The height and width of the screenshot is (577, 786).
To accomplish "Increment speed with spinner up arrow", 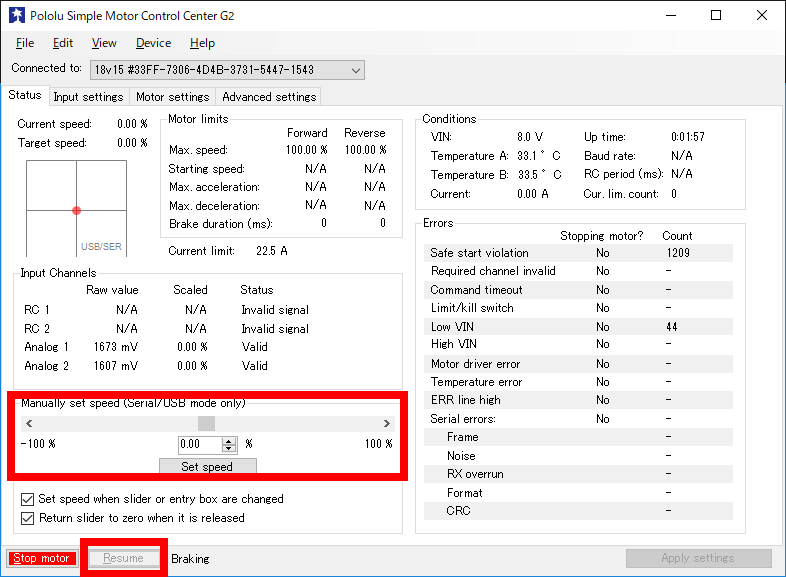I will click(x=229, y=441).
